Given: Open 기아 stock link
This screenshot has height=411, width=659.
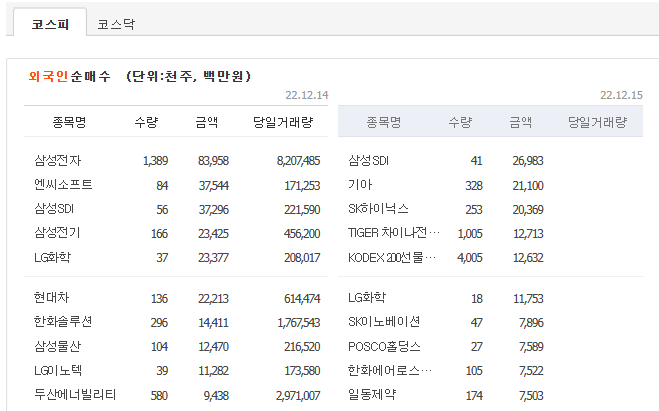Looking at the screenshot, I should click(360, 184).
